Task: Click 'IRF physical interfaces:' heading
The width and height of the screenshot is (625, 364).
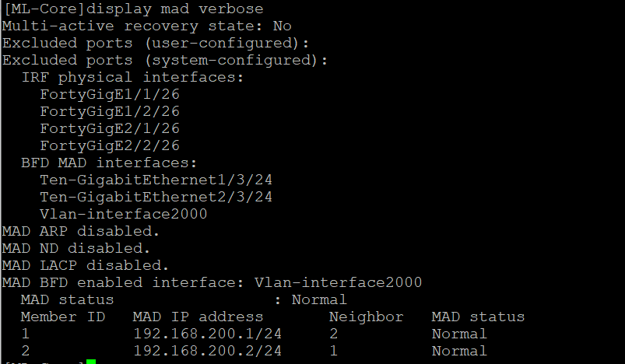Action: [132, 77]
